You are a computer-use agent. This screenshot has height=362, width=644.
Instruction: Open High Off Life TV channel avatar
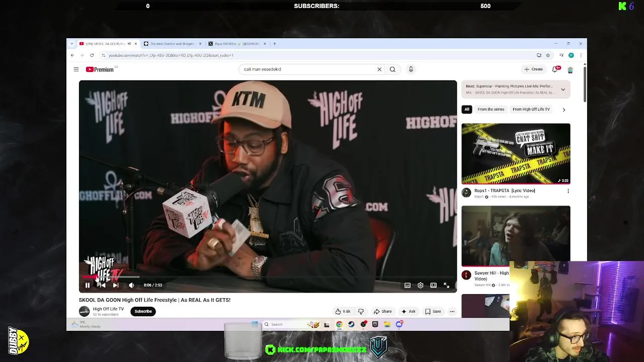84,311
